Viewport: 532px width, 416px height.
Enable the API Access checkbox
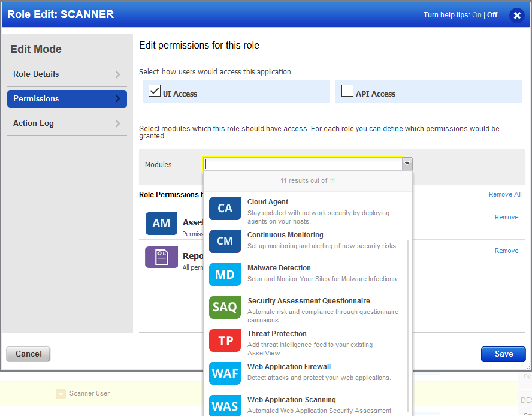tap(347, 91)
